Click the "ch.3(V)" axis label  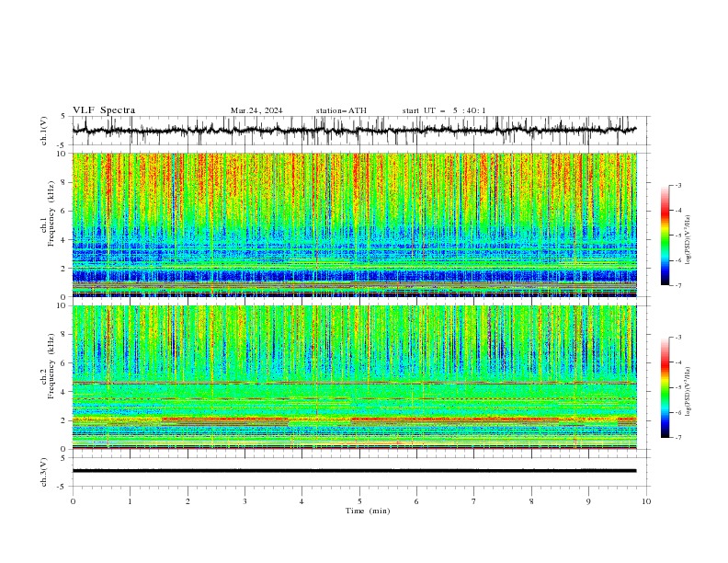tap(44, 472)
